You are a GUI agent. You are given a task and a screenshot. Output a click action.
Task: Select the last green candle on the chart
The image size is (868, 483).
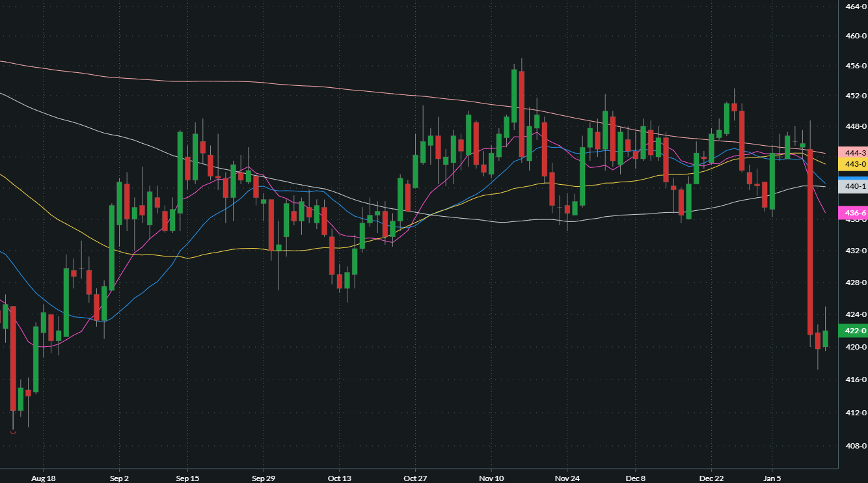coord(826,338)
